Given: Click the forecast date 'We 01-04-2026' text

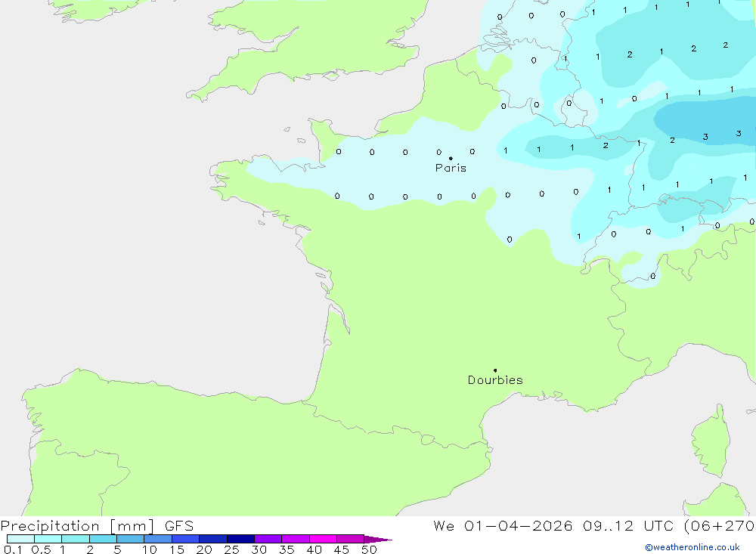Looking at the screenshot, I should pos(503,526).
